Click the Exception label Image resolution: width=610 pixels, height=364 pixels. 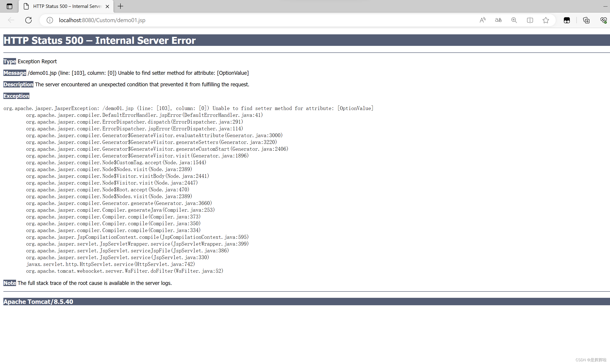click(16, 96)
